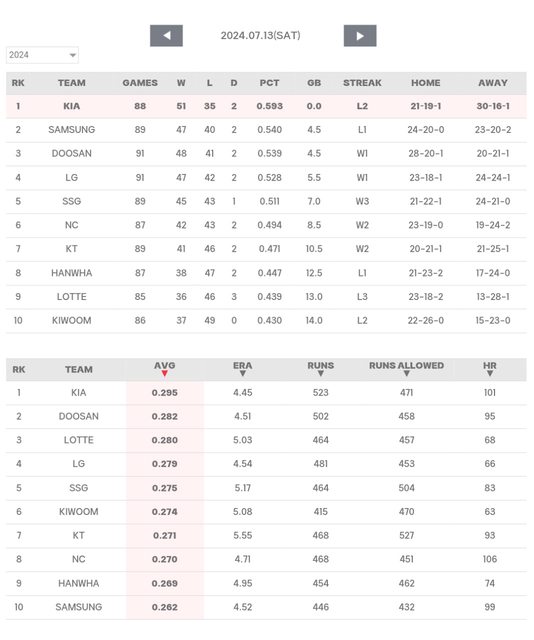This screenshot has width=534, height=640.
Task: Click the GB column header
Action: (x=314, y=83)
